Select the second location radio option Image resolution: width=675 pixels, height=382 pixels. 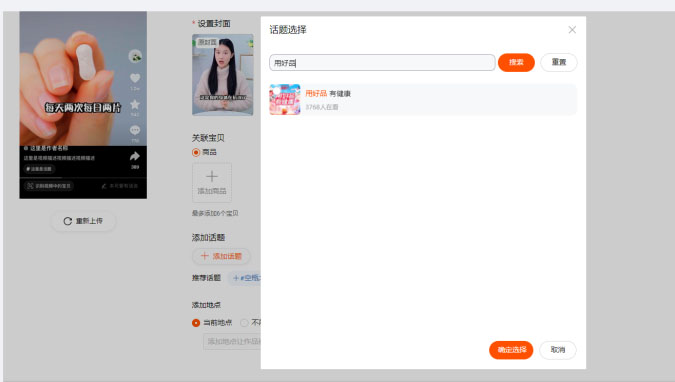[x=244, y=323]
